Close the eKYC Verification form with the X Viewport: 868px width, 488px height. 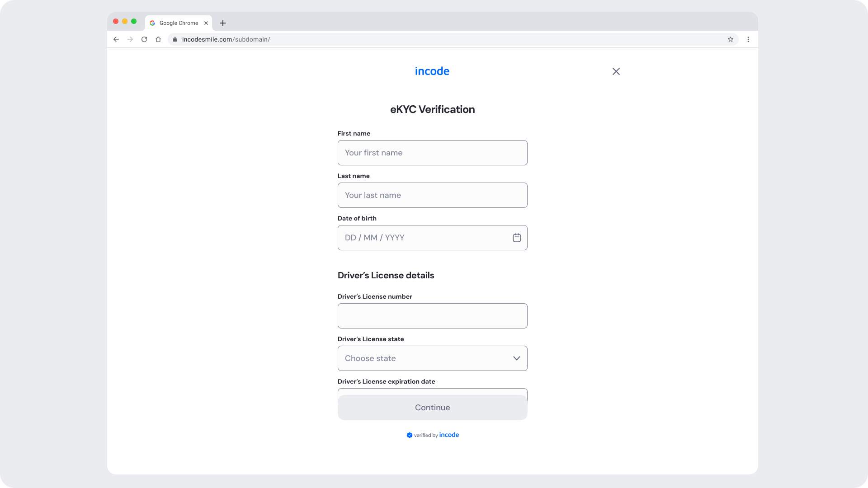(x=616, y=71)
